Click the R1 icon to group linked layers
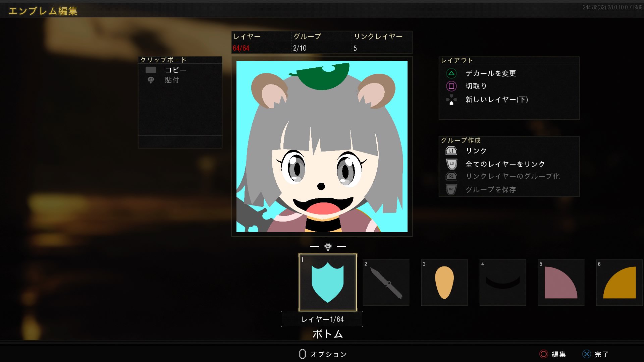The image size is (644, 362). [x=451, y=176]
